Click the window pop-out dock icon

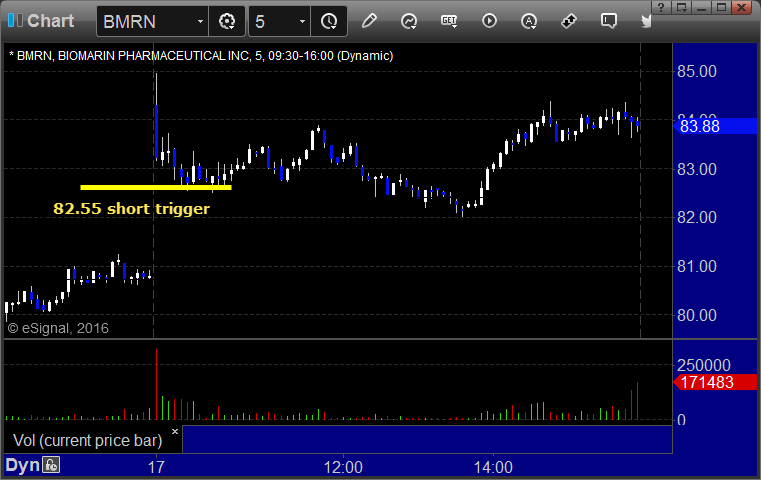point(681,7)
